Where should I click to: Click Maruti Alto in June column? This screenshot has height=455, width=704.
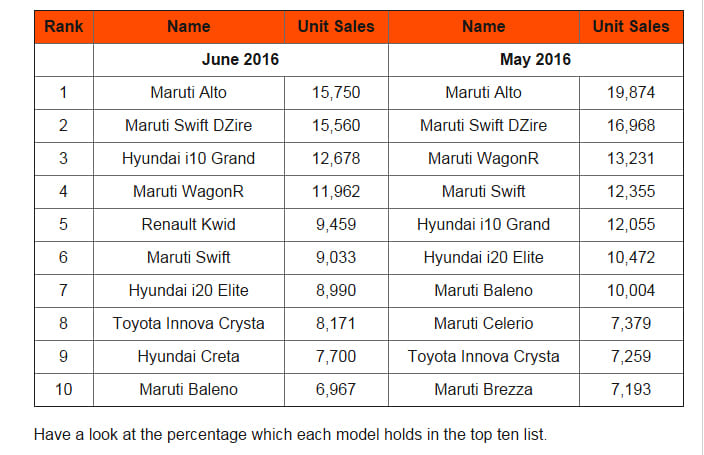189,93
